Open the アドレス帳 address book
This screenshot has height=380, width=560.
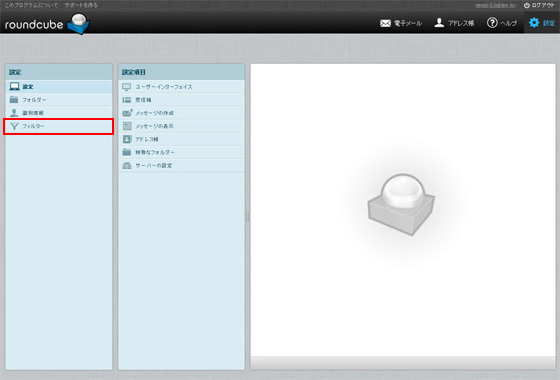(454, 23)
